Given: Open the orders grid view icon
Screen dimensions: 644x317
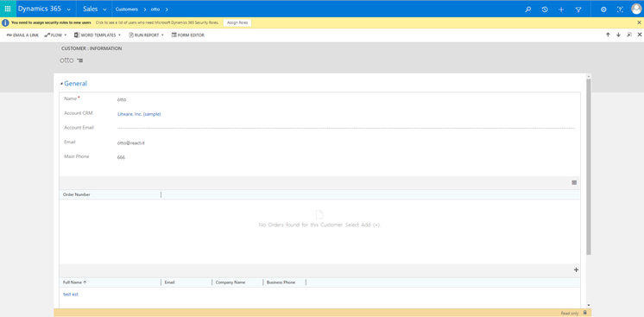Looking at the screenshot, I should pyautogui.click(x=574, y=182).
